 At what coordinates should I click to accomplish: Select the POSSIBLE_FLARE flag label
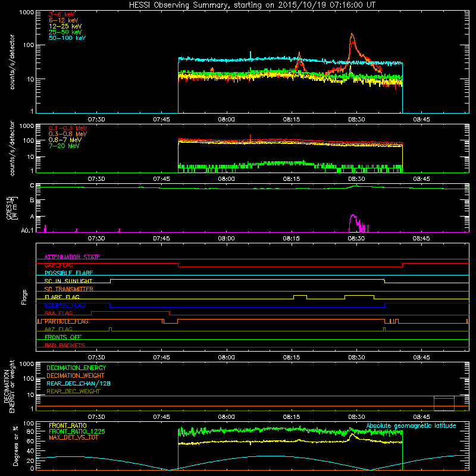(68, 273)
